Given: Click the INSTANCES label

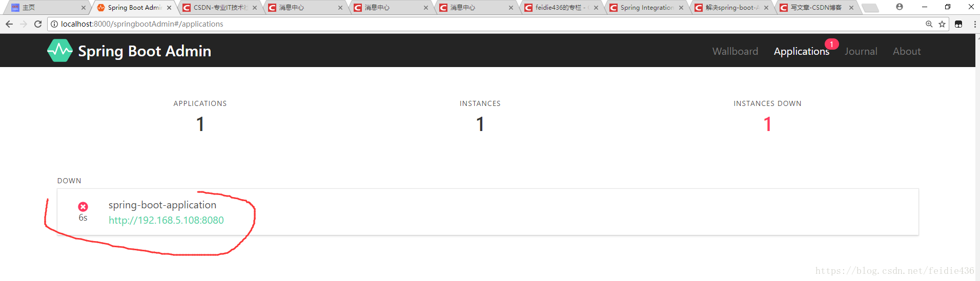Looking at the screenshot, I should point(480,103).
